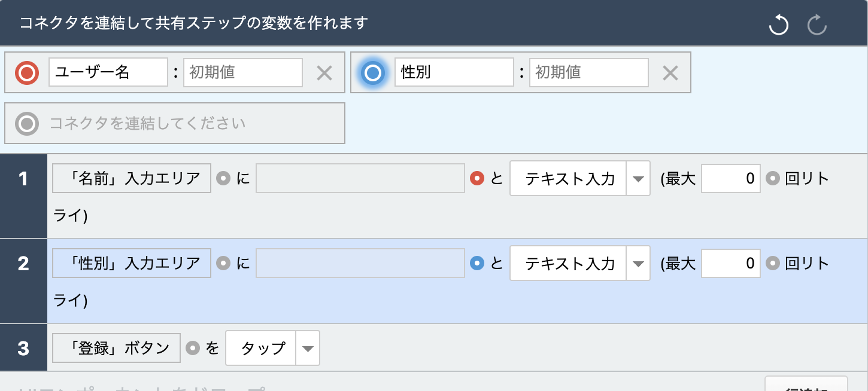Delete the 性別 variable with its X
Screen dimensions: 868x391
670,73
